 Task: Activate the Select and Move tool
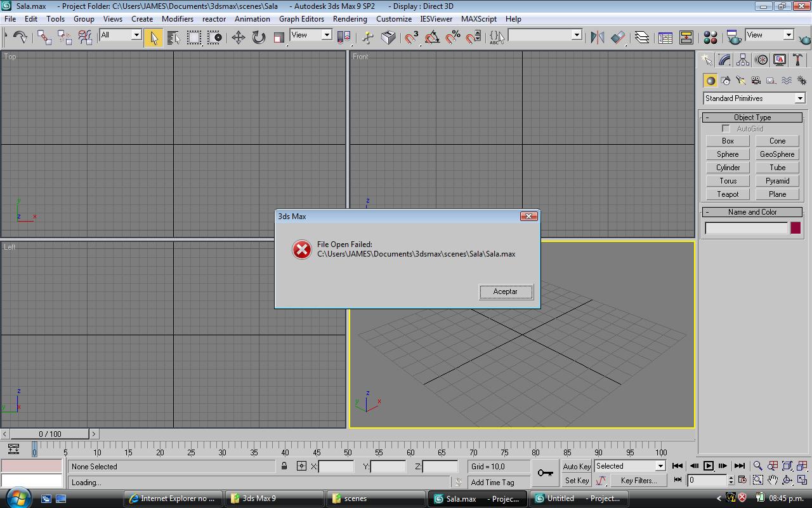point(238,37)
